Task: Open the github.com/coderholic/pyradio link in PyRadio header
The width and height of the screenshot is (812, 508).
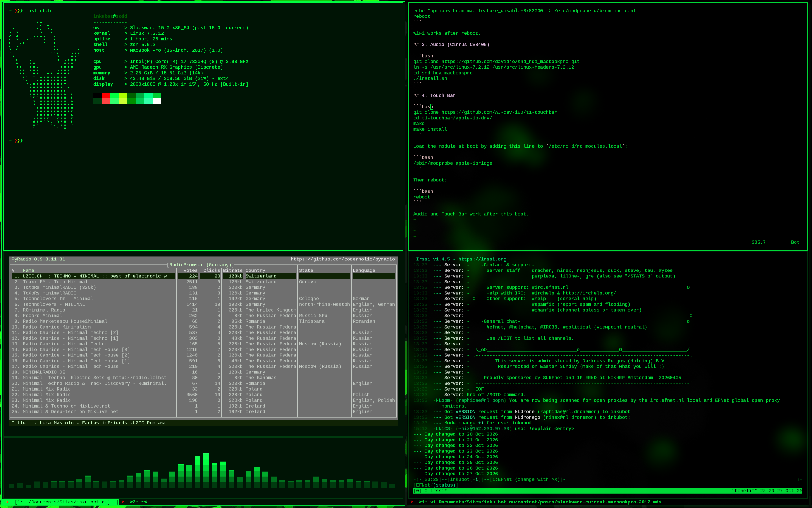Action: [x=343, y=259]
